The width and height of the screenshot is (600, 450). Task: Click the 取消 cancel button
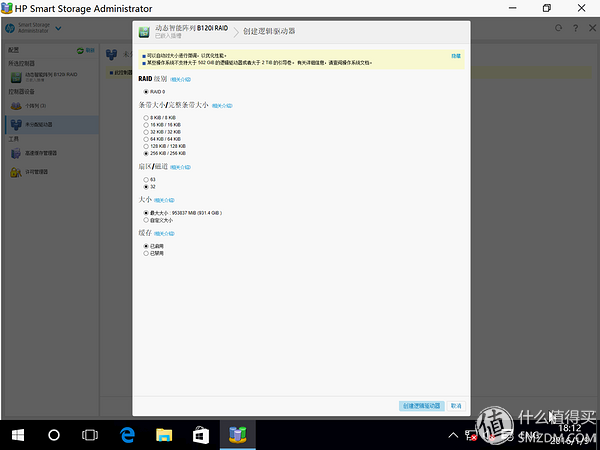[456, 406]
